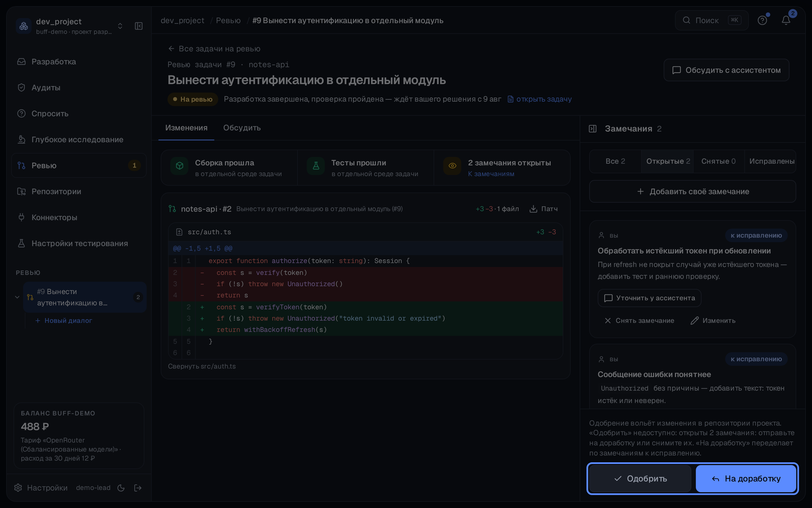Click Изменить on the token remark
The height and width of the screenshot is (508, 812).
tap(713, 321)
